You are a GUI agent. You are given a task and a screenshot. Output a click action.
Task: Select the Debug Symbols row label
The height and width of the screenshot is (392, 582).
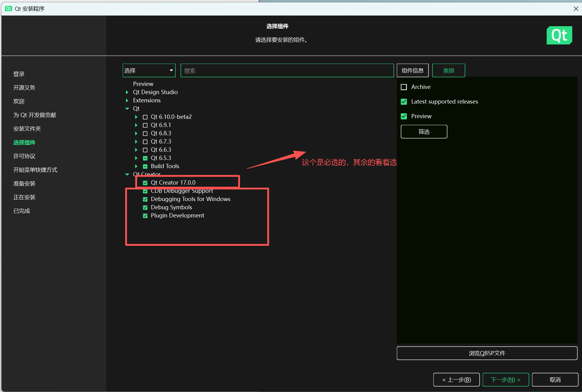point(171,207)
